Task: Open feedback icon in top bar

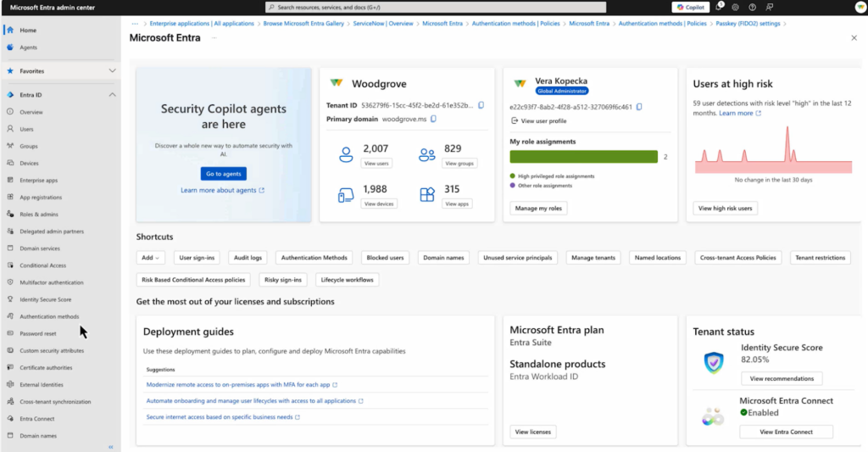Action: (x=770, y=7)
